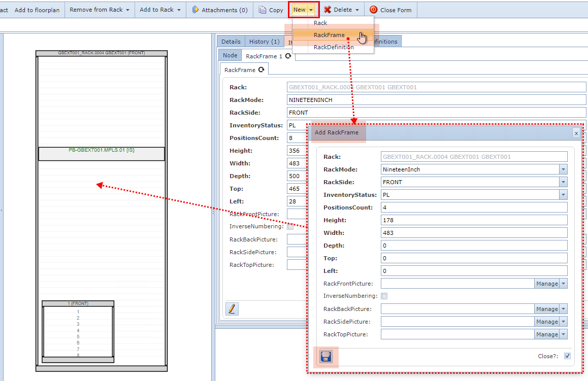Image resolution: width=588 pixels, height=381 pixels.
Task: Uncheck the Close? checkbox
Action: tap(567, 356)
